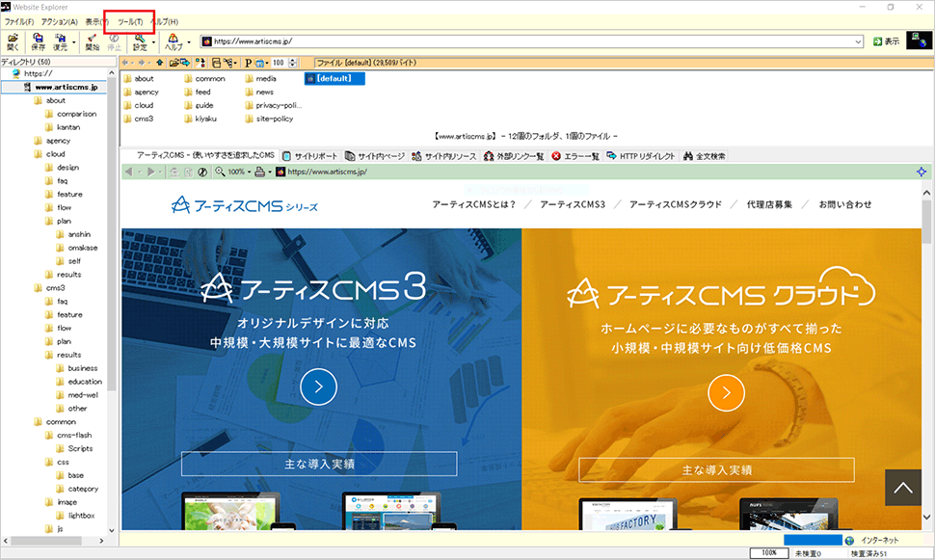Click the magnifier zoom icon in browser toolbar
Image resolution: width=935 pixels, height=560 pixels.
point(220,172)
